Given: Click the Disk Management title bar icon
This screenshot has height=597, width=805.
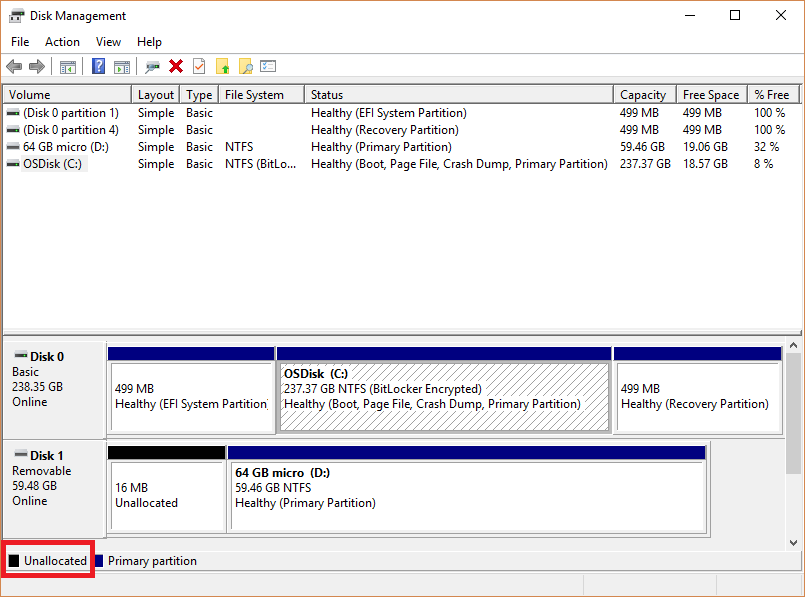Looking at the screenshot, I should (16, 16).
